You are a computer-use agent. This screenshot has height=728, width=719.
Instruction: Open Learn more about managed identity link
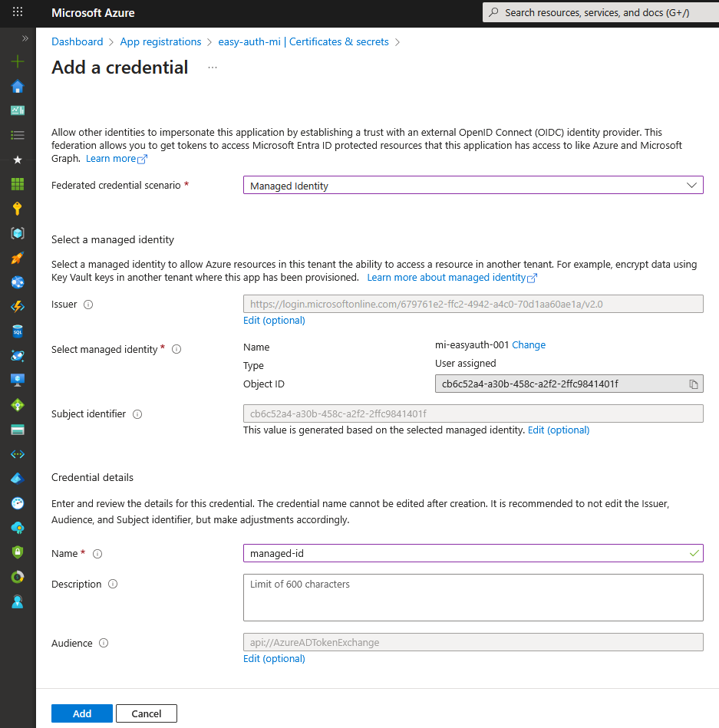452,278
